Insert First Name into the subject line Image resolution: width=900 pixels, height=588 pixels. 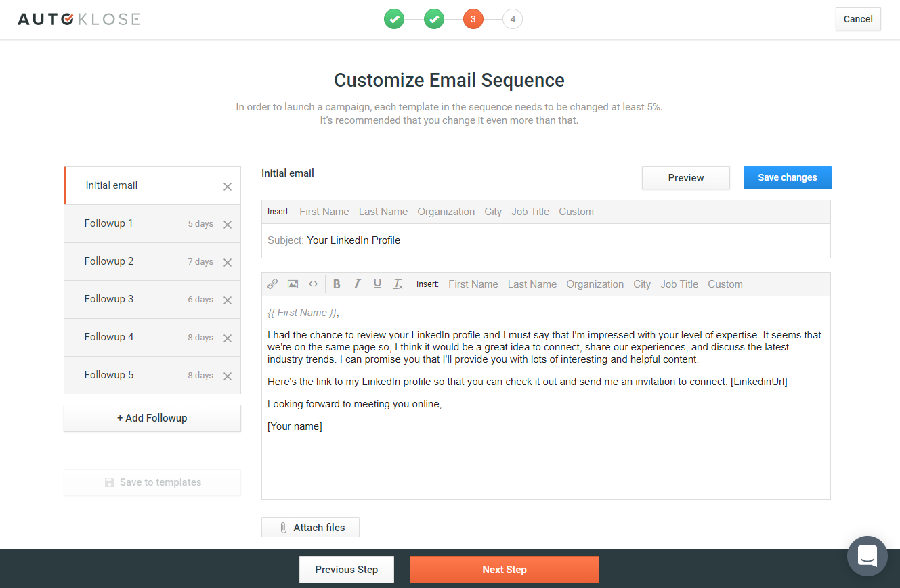click(324, 212)
